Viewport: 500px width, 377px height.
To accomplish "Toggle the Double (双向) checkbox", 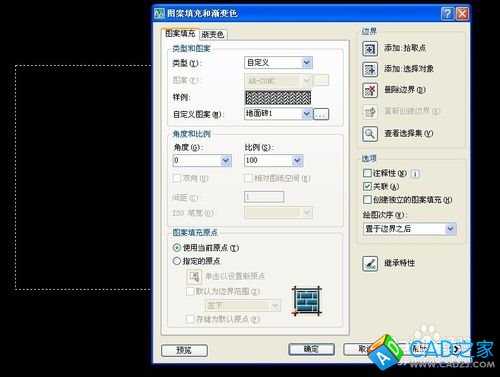I will [x=177, y=178].
